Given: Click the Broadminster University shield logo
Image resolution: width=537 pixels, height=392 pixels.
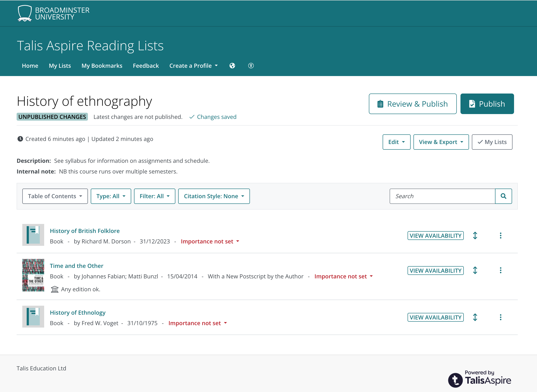Looking at the screenshot, I should [25, 13].
